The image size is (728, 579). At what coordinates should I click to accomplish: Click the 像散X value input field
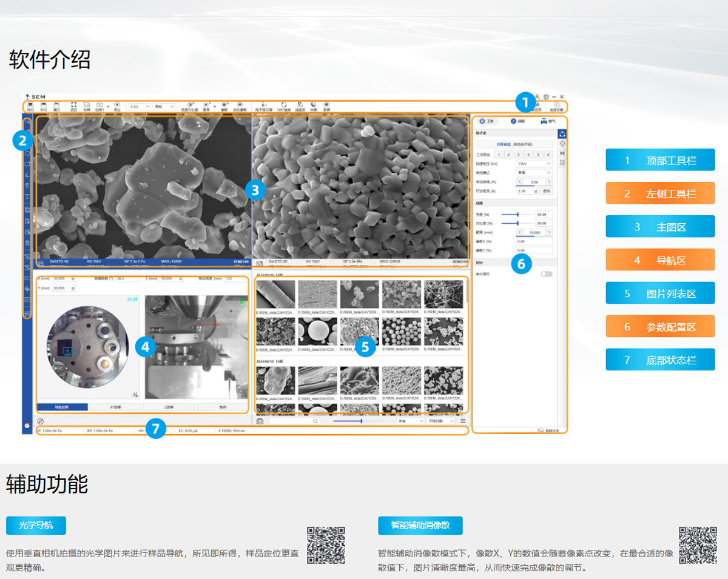point(534,241)
